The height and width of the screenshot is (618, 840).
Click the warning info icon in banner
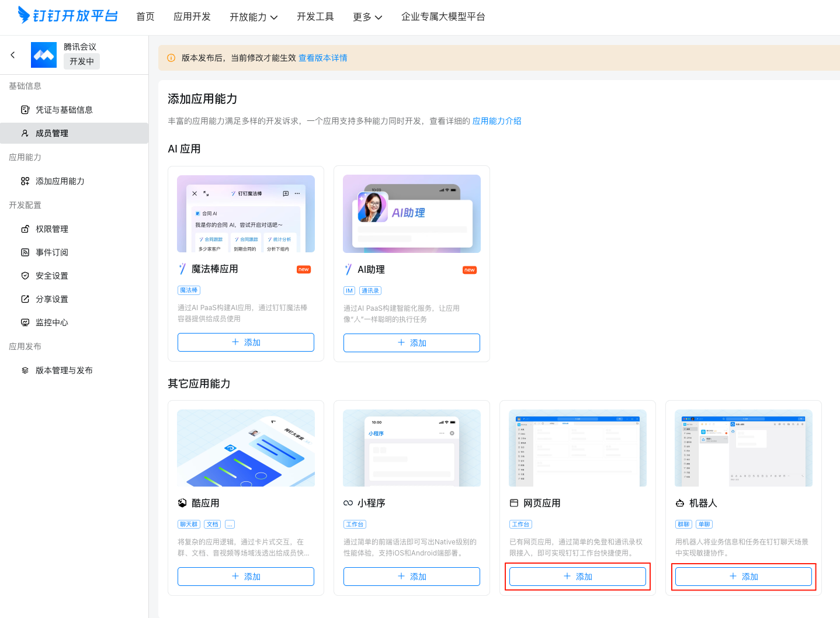coord(171,58)
